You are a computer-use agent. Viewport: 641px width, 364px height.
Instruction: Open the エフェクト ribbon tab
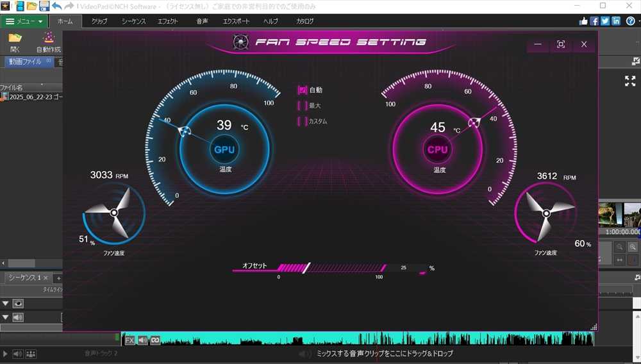168,21
